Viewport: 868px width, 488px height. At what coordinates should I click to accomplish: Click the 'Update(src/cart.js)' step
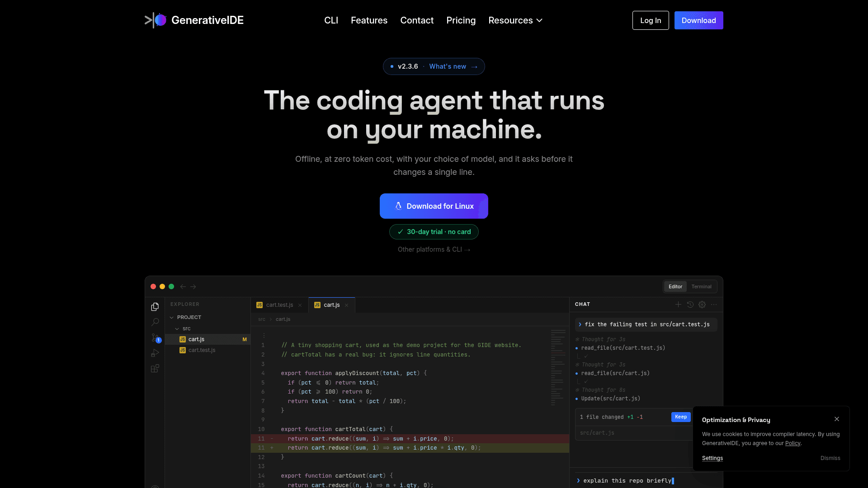coord(611,399)
